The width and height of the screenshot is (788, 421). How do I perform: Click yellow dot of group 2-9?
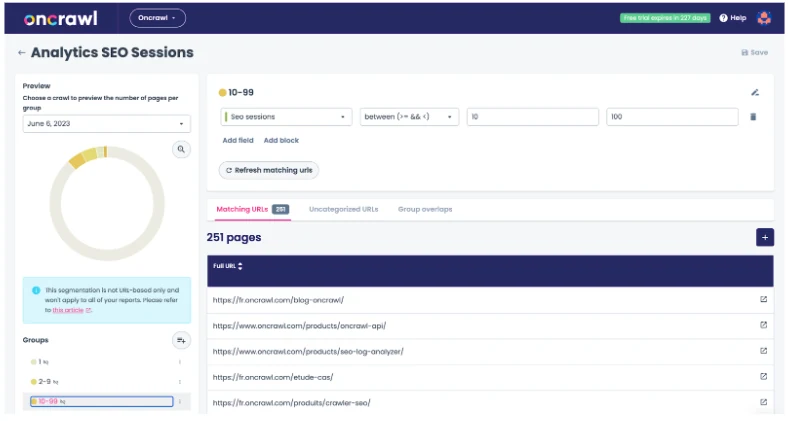click(34, 382)
